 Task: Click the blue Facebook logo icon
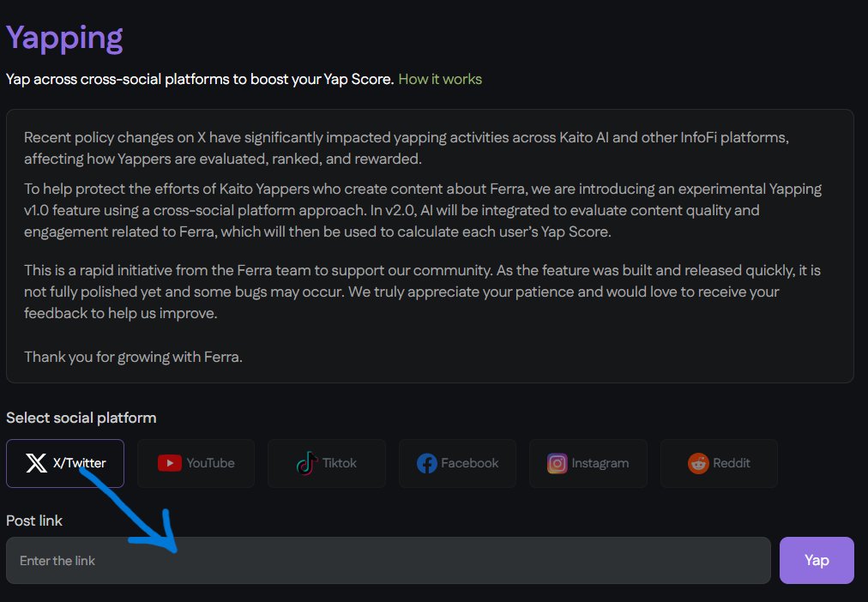[x=427, y=463]
